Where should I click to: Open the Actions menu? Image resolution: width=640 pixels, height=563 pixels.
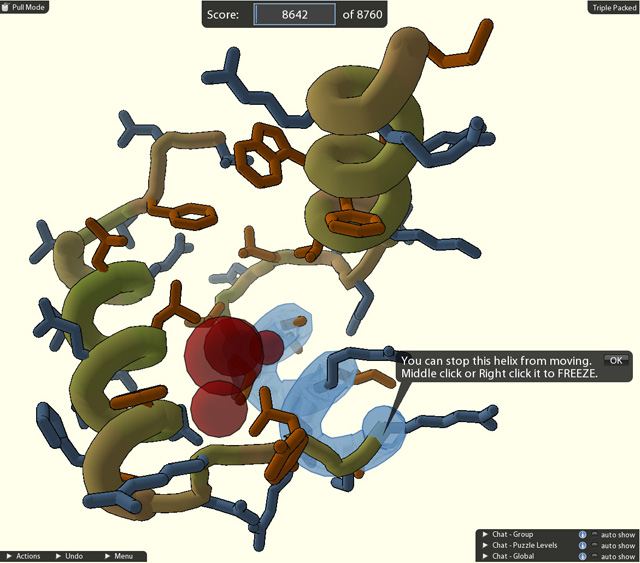24,556
